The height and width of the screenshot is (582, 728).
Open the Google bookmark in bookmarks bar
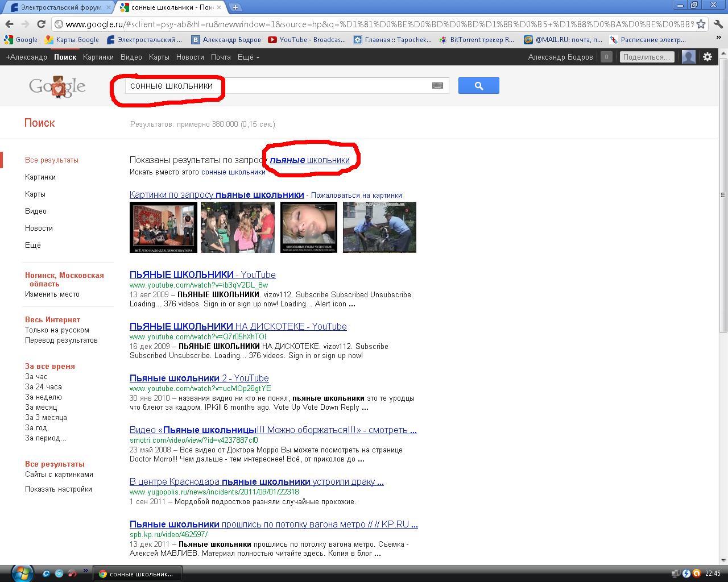click(21, 40)
